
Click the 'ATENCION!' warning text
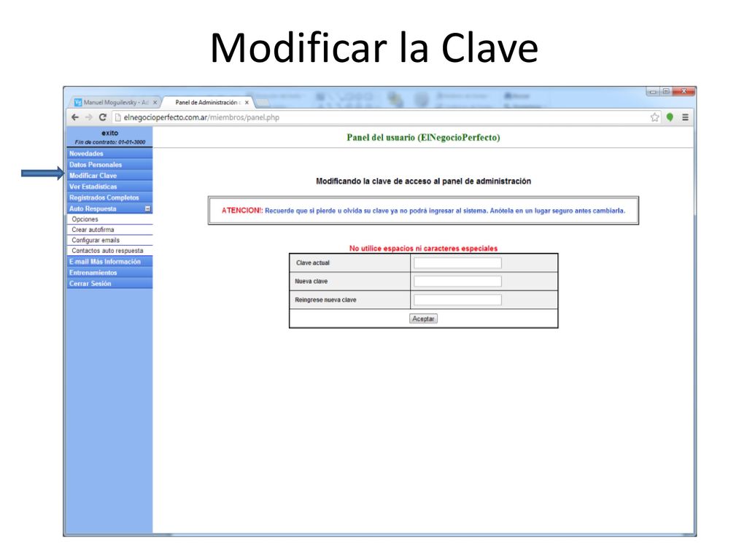click(x=242, y=211)
